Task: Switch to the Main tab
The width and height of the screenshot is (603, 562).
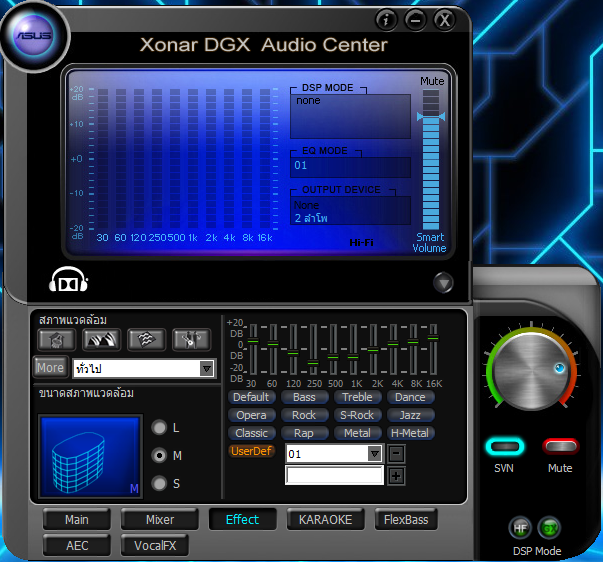Action: pyautogui.click(x=77, y=520)
